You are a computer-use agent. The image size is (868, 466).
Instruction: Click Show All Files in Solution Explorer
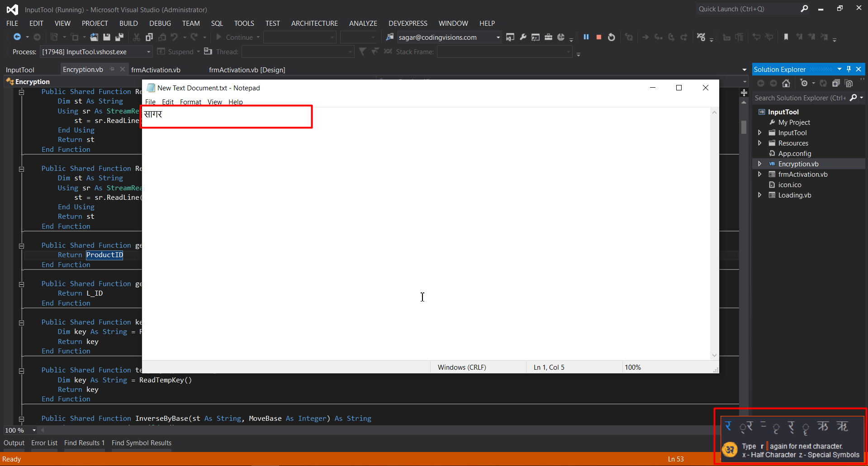coord(849,83)
